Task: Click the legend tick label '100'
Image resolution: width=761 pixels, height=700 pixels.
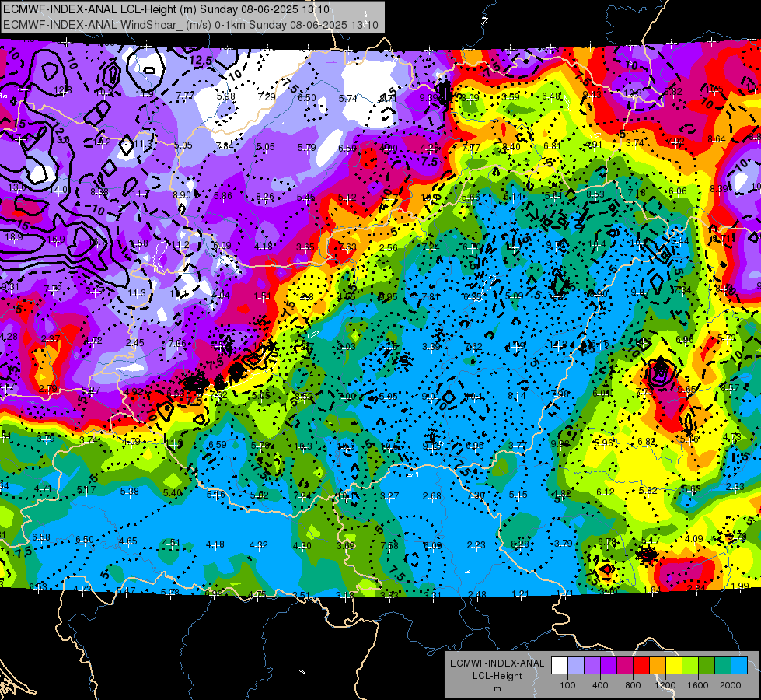Action: point(567,685)
